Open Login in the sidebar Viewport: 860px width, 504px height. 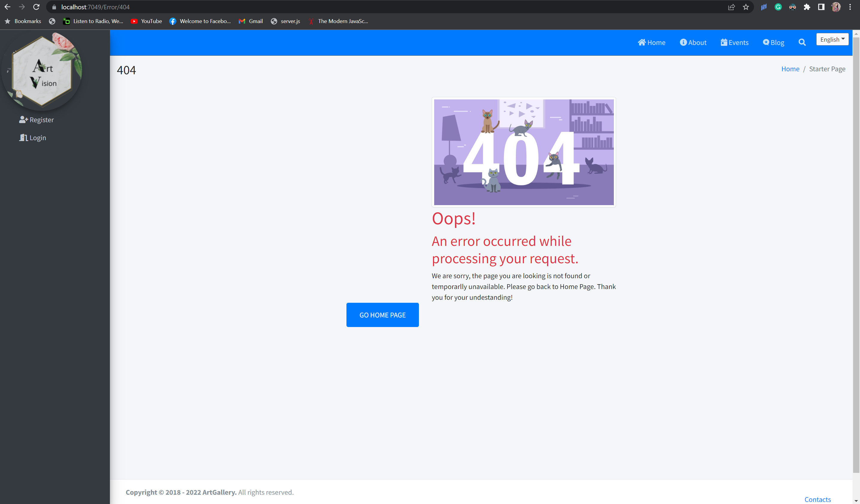pos(33,137)
